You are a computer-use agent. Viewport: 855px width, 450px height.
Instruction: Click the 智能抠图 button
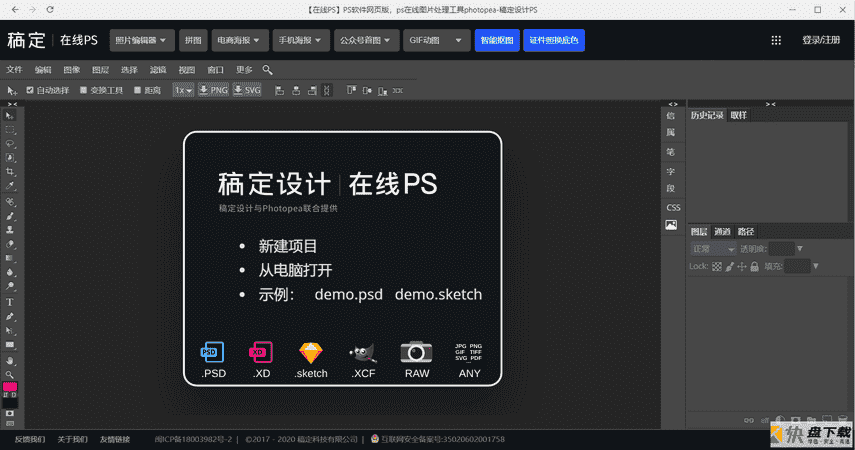pyautogui.click(x=497, y=40)
